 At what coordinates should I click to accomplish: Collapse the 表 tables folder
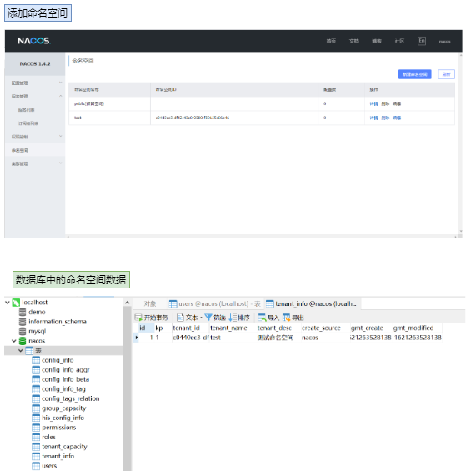coord(21,351)
